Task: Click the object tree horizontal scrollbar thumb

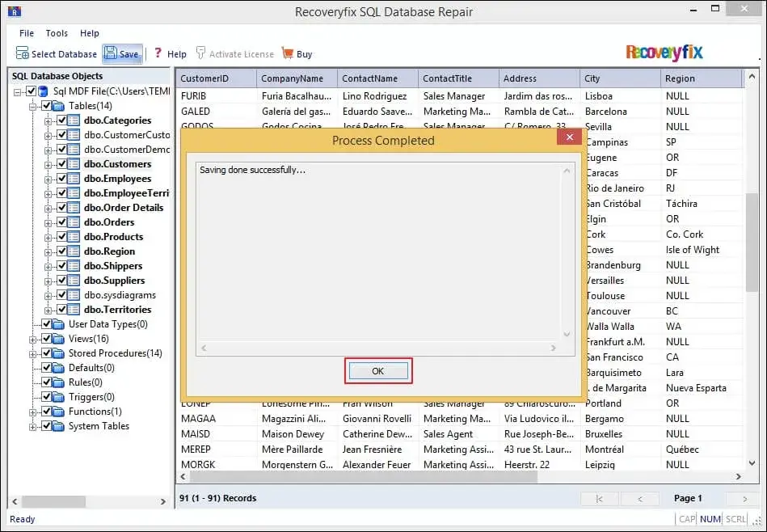Action: point(54,501)
